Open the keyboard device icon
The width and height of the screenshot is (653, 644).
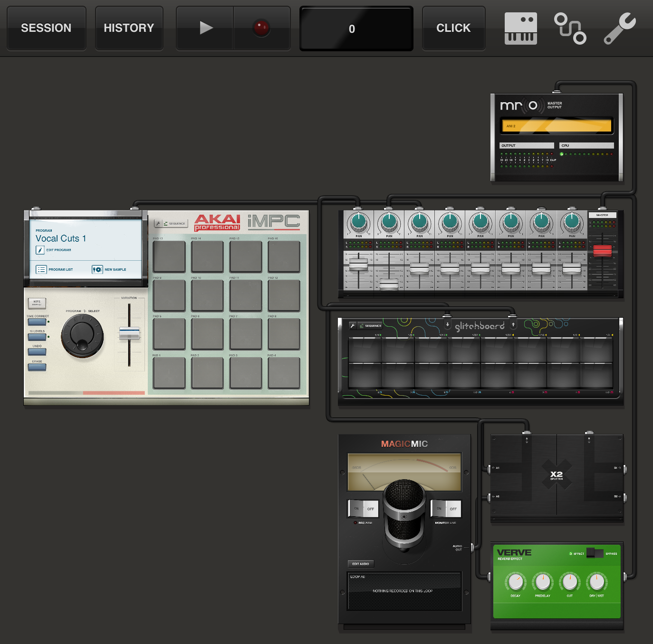click(521, 28)
